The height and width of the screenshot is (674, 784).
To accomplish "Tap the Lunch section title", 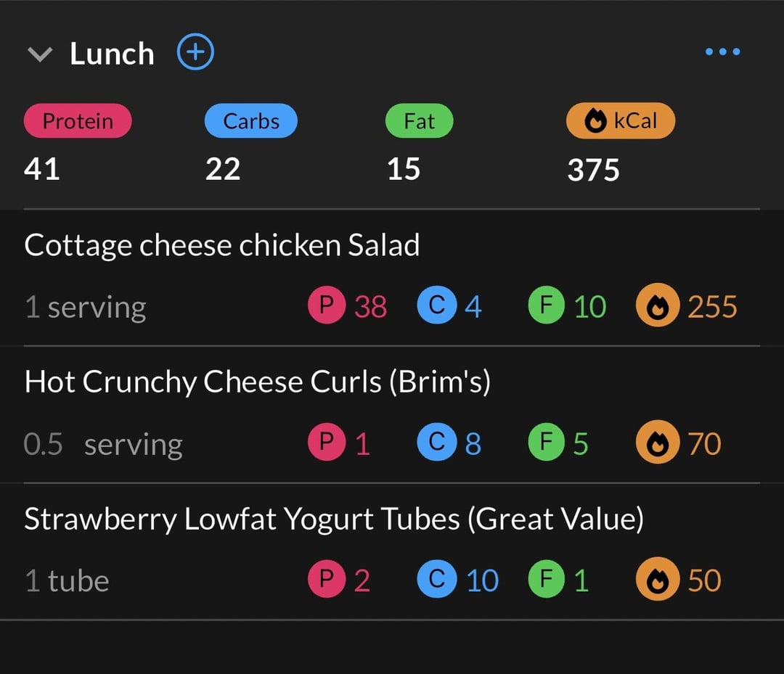I will 112,54.
